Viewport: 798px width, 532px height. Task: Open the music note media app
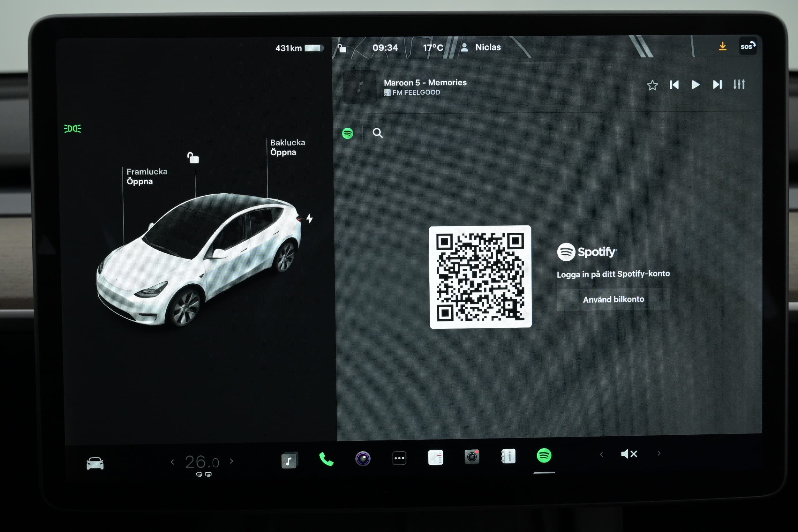pyautogui.click(x=290, y=461)
